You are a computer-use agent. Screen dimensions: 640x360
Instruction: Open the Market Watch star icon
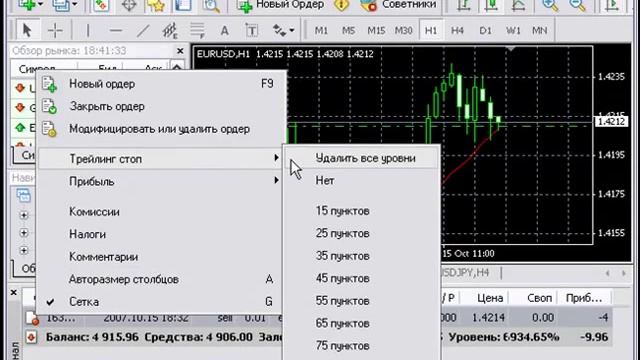pos(156,5)
